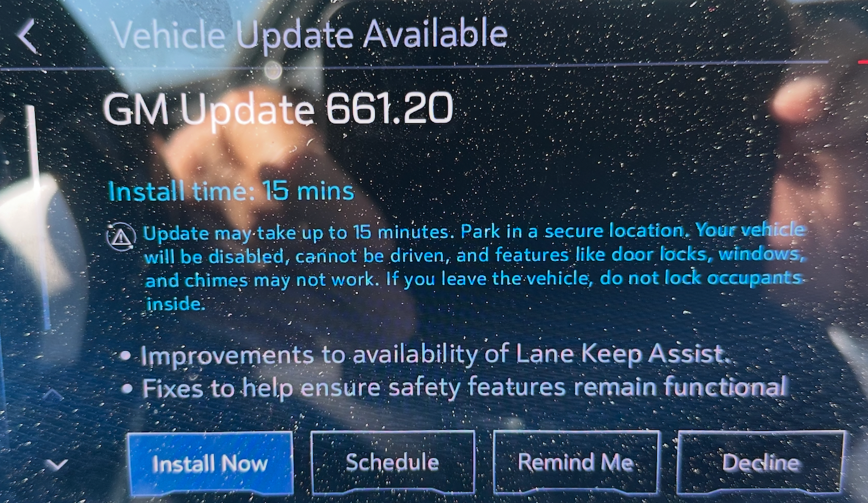This screenshot has height=503, width=868.
Task: Open the Schedule option
Action: (392, 462)
